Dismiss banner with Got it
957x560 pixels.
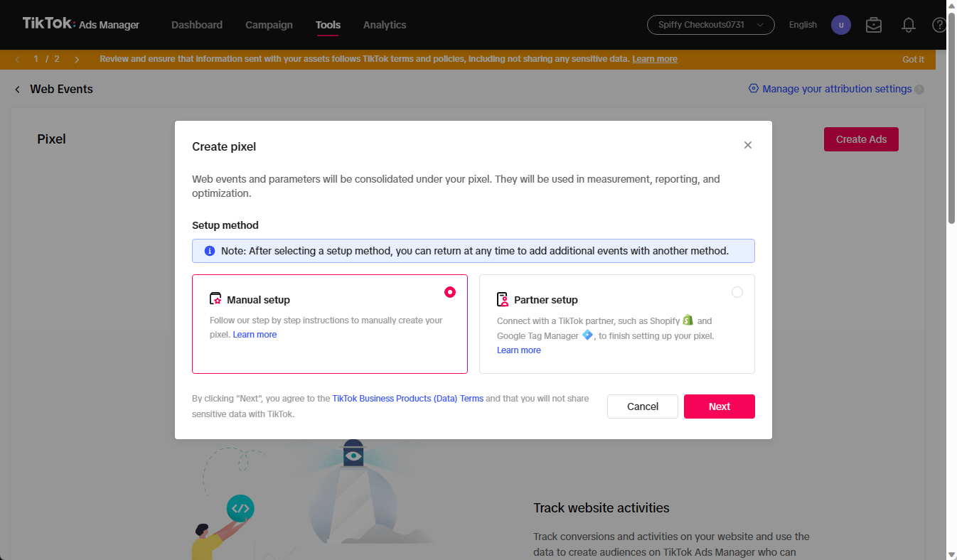pos(913,60)
